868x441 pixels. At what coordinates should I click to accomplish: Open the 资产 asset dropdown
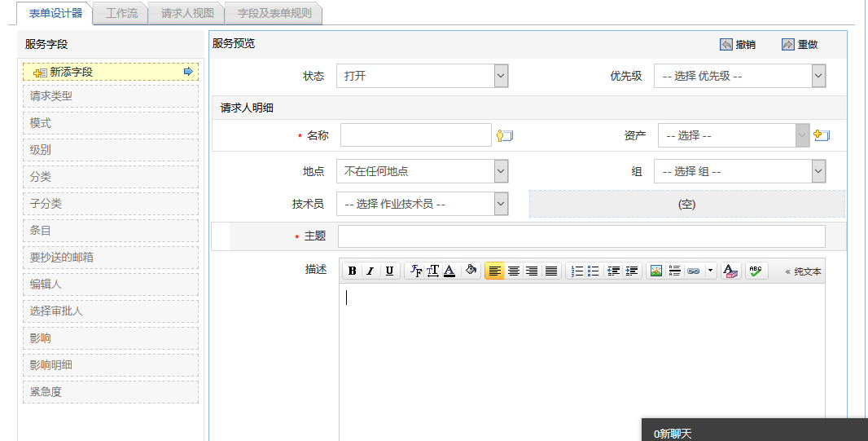point(734,135)
